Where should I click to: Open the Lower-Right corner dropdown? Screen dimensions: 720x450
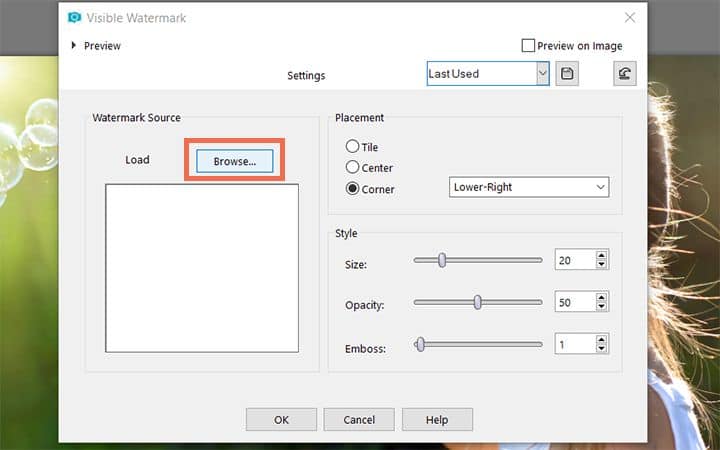tap(529, 187)
